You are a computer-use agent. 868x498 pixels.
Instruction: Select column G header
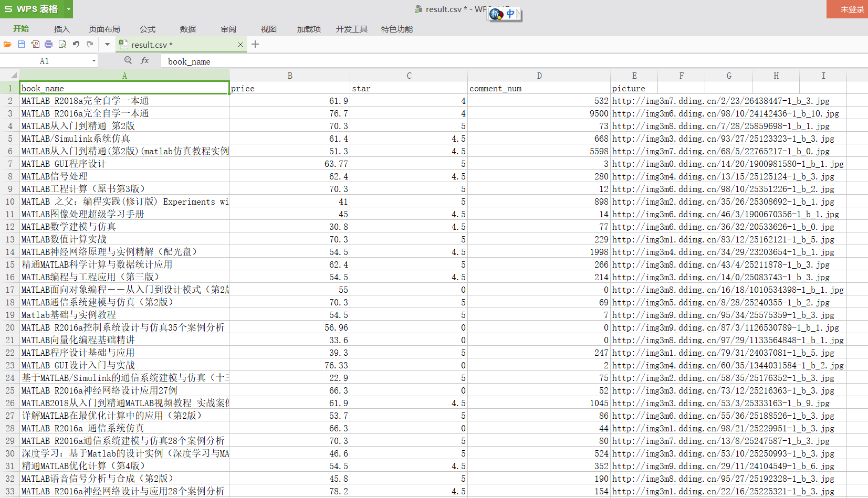coord(729,76)
